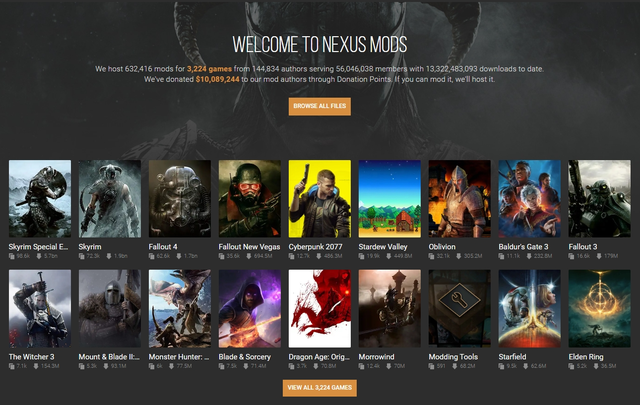Image resolution: width=640 pixels, height=405 pixels.
Task: Click the downloads arrow icon under Skyrim
Action: (x=109, y=256)
